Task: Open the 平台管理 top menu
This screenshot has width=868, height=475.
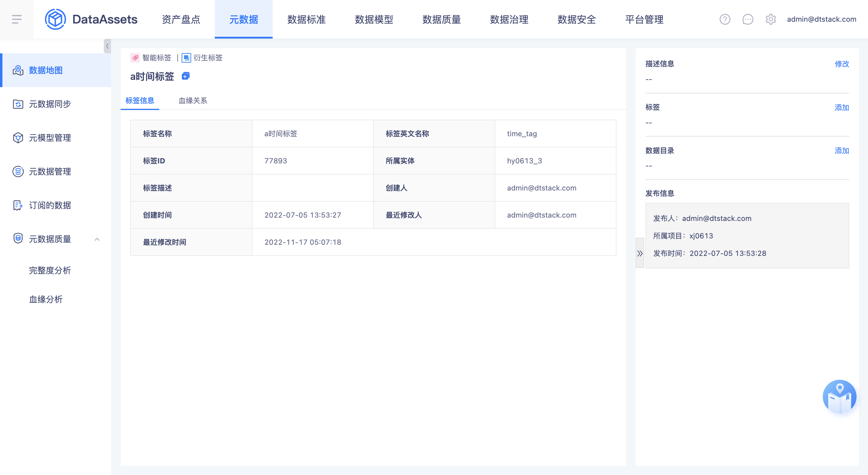Action: (644, 19)
